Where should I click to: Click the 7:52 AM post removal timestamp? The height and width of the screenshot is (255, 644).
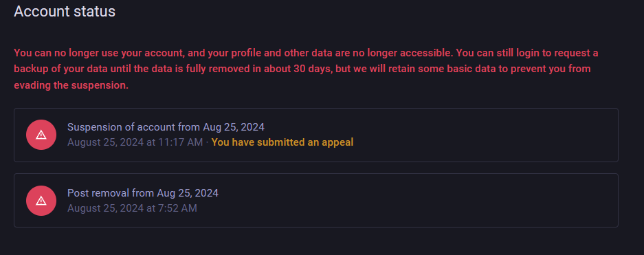pos(132,208)
